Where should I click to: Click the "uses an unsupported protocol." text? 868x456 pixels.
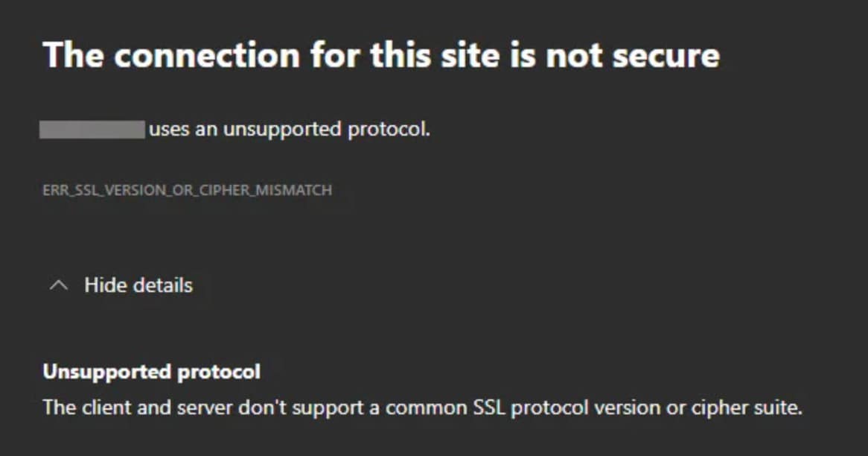point(290,130)
